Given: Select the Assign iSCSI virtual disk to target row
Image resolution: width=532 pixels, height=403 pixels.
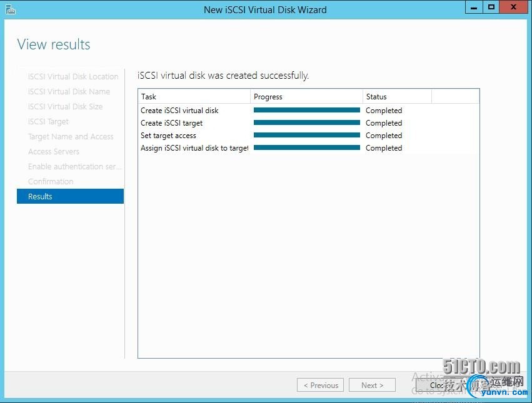Looking at the screenshot, I should [x=309, y=148].
